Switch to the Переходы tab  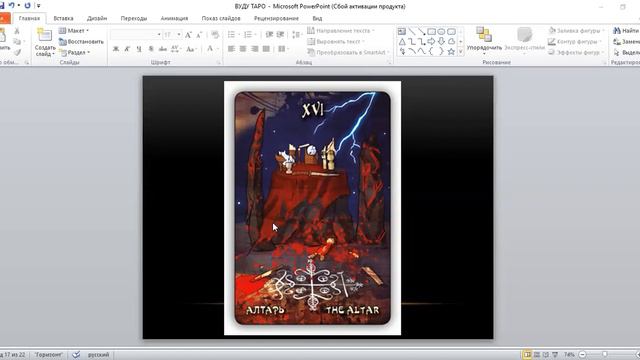click(133, 18)
